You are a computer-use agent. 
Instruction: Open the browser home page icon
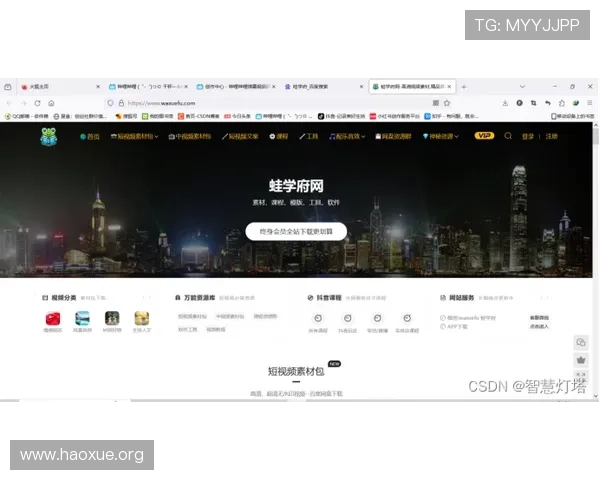(51, 103)
